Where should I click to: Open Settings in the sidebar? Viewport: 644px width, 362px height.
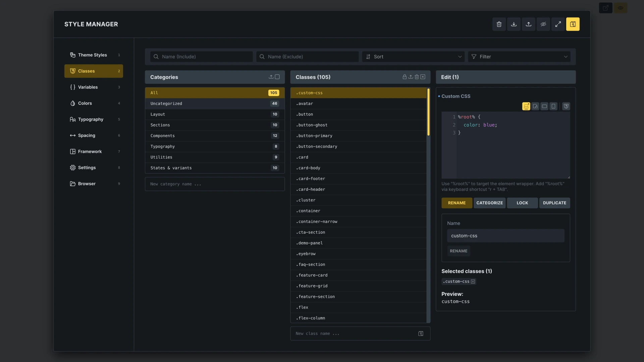(x=94, y=168)
